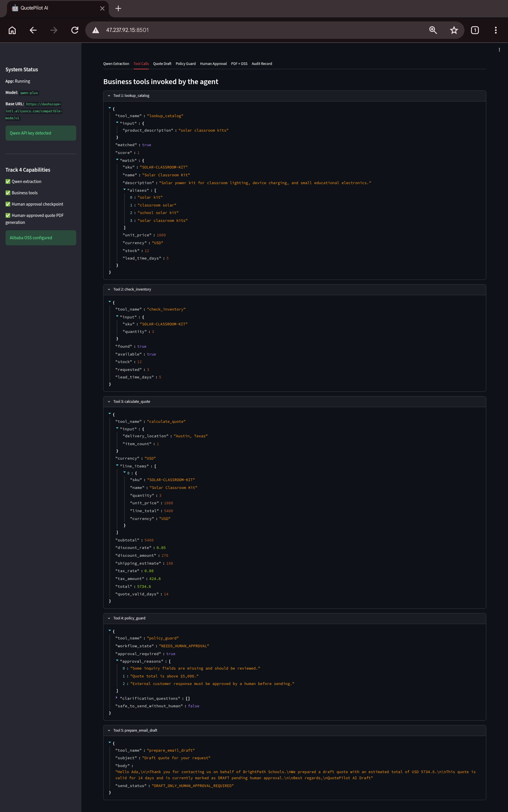
Task: Click "Quote total is above $5,000." reason
Action: [164, 676]
